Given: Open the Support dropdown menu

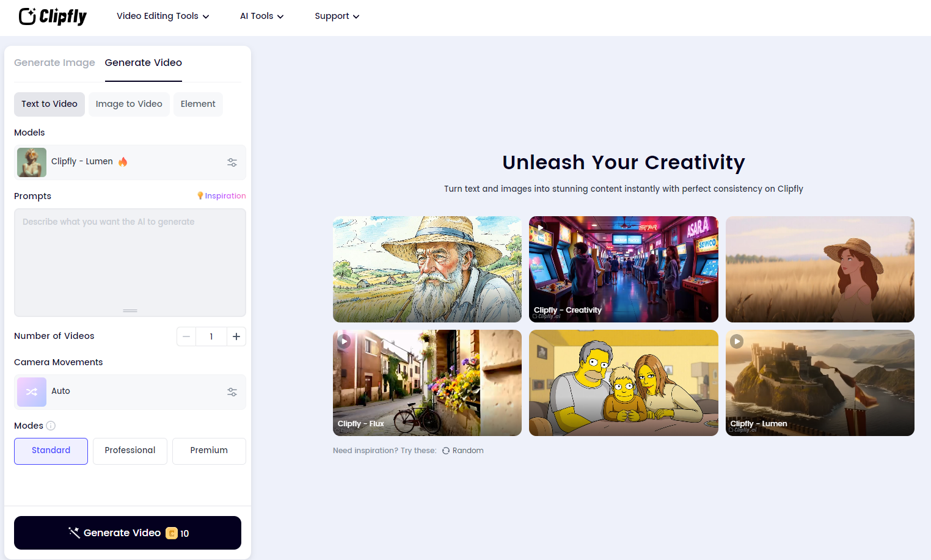Looking at the screenshot, I should click(337, 16).
